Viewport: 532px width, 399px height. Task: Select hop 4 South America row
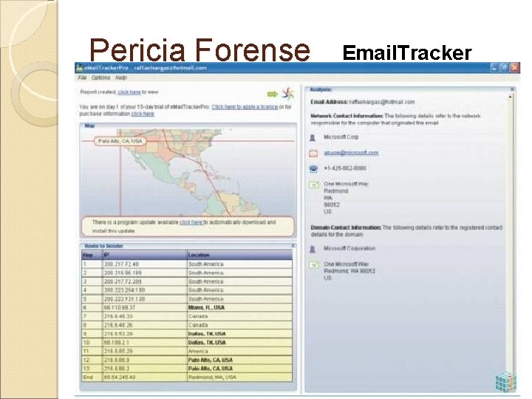(187, 290)
